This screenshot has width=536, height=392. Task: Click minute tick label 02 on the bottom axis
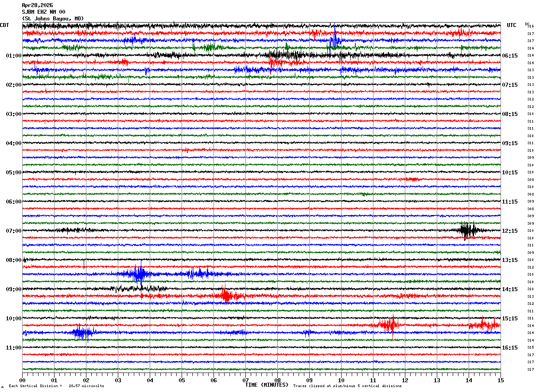point(86,380)
